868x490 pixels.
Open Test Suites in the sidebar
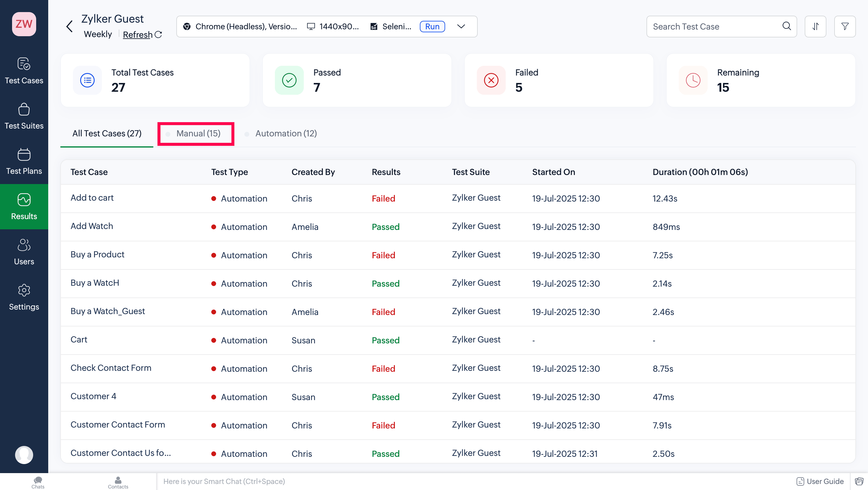click(x=24, y=116)
